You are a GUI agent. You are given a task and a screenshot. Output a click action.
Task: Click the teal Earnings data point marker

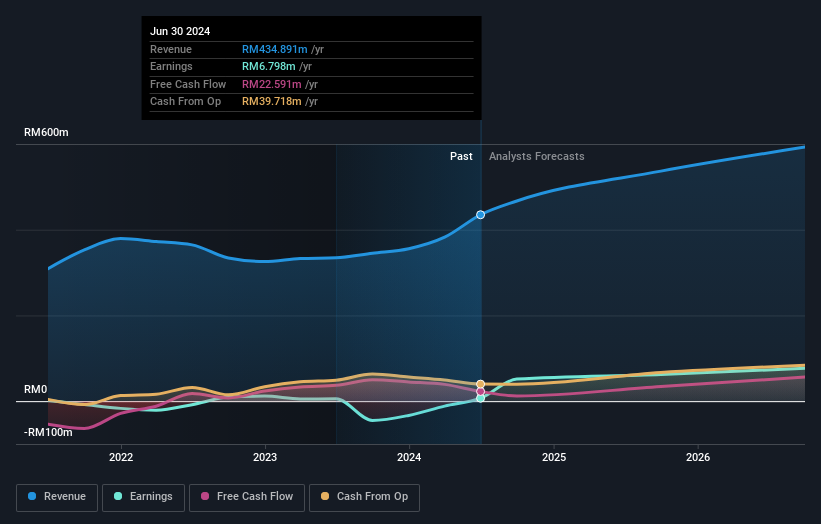coord(480,398)
